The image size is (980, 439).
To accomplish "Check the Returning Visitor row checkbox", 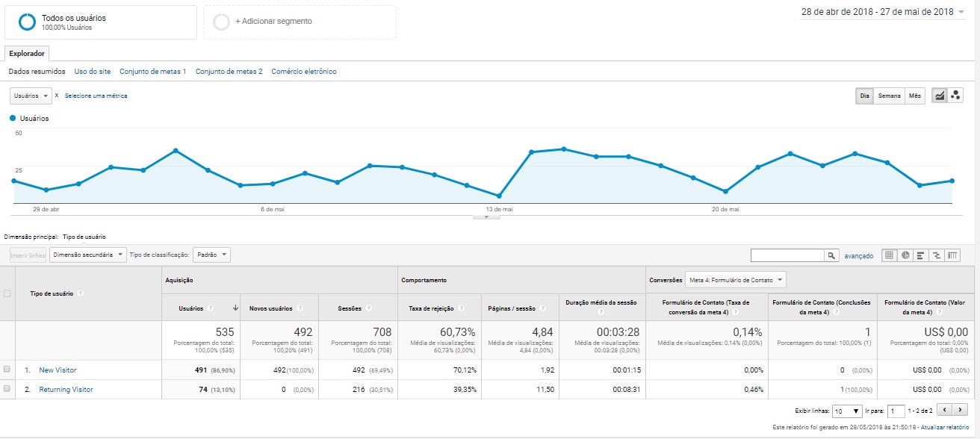I will point(7,389).
